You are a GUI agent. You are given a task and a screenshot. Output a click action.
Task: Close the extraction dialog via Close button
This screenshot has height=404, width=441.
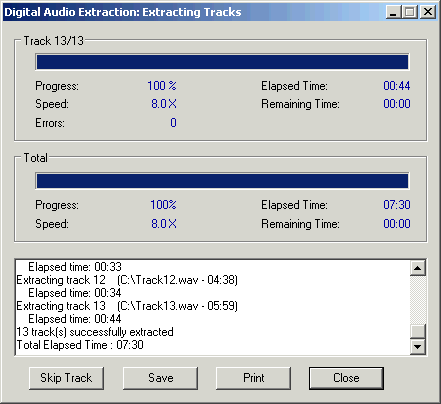[x=346, y=378]
